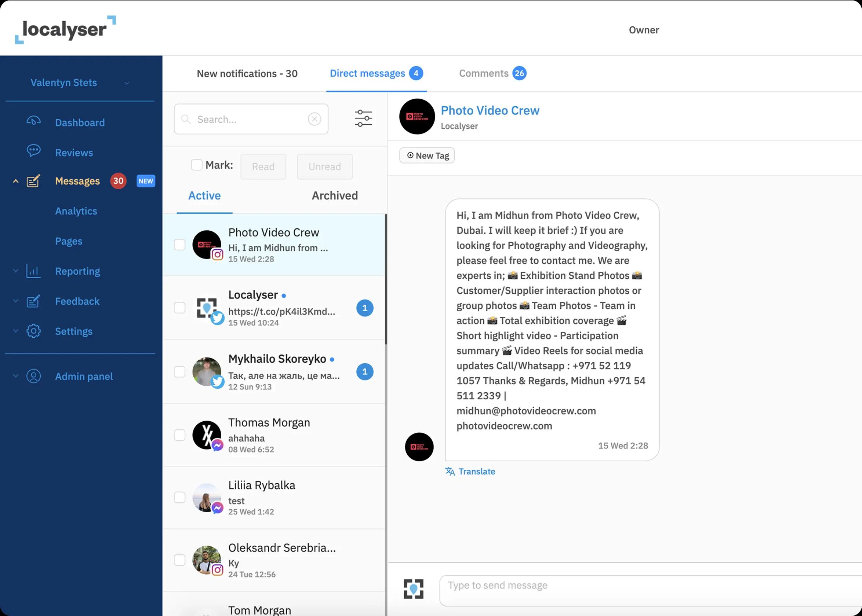Click the New Tag button

point(427,155)
